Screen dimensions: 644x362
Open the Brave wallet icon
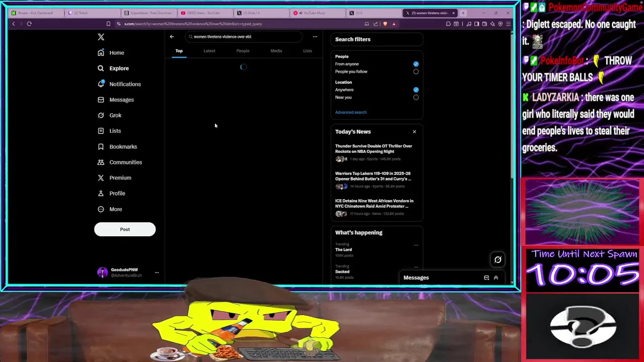(485, 24)
